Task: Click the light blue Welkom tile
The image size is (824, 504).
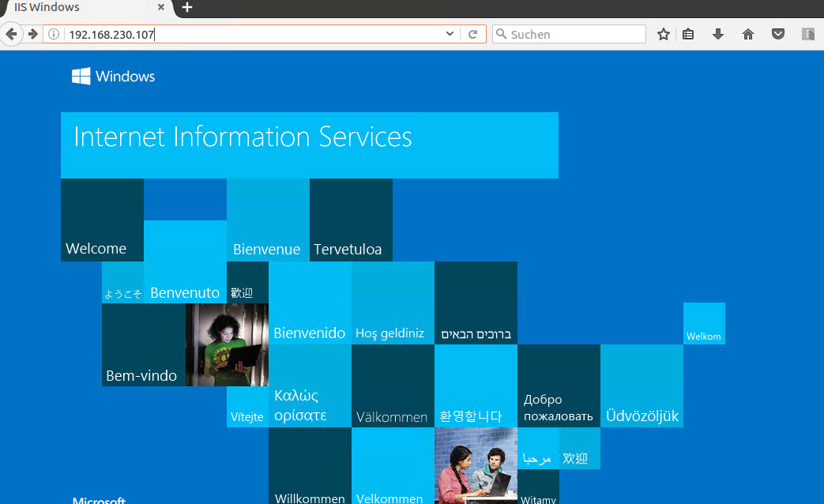Action: tap(704, 323)
